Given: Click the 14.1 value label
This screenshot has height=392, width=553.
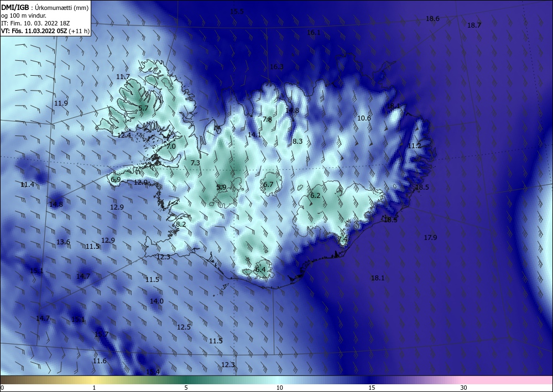Looking at the screenshot, I should click(x=254, y=135).
